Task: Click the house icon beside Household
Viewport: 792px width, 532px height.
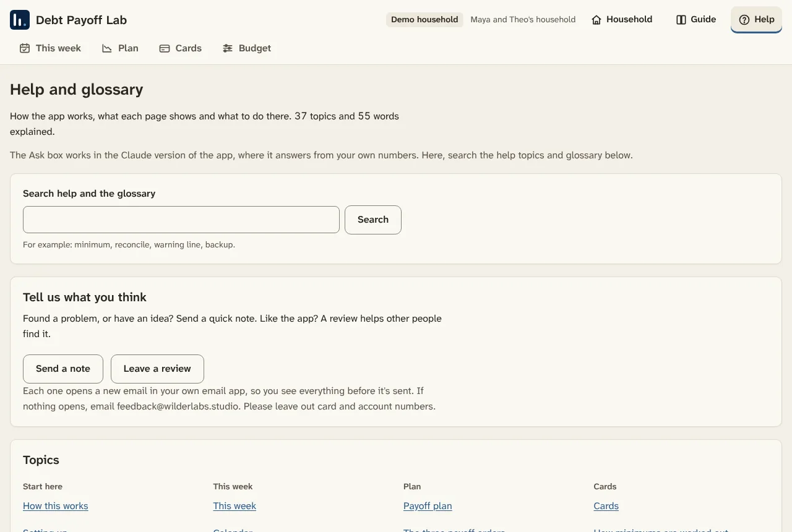Action: coord(596,20)
